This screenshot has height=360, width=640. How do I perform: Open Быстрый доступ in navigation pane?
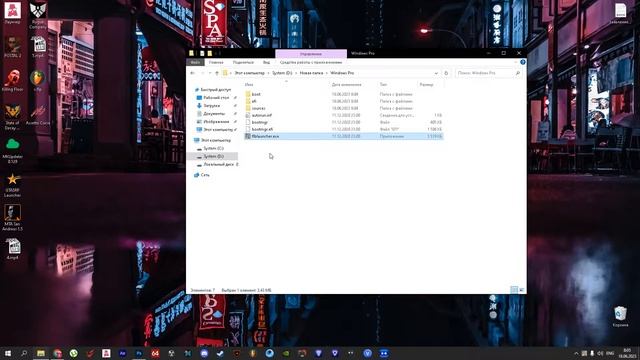[216, 89]
